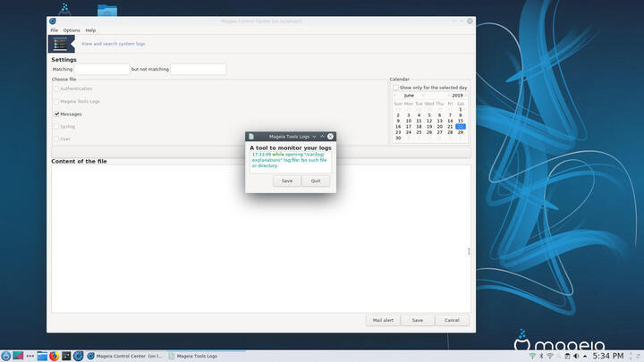Click 'View and search system logs' heading
644x362 pixels.
coord(113,44)
